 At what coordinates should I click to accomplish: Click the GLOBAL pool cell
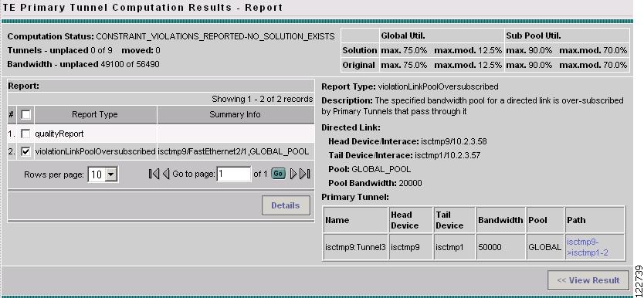click(x=544, y=248)
